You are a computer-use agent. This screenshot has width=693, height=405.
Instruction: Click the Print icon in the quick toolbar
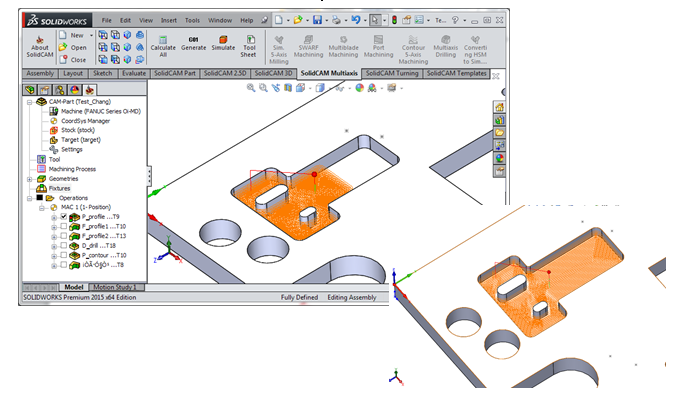click(x=336, y=20)
